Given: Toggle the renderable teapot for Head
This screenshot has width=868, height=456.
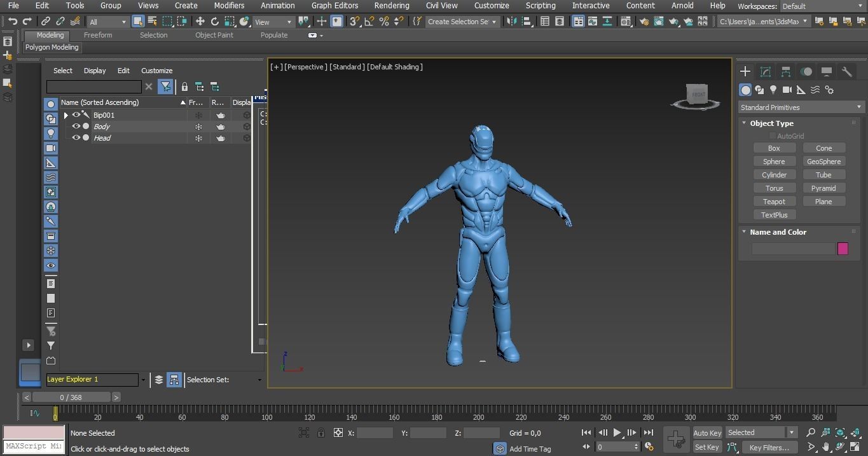Looking at the screenshot, I should (221, 138).
